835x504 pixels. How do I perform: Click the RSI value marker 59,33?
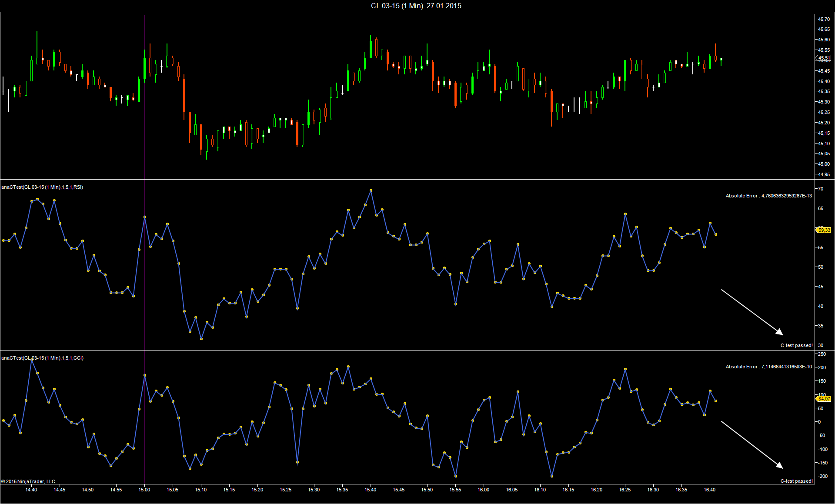pyautogui.click(x=823, y=230)
